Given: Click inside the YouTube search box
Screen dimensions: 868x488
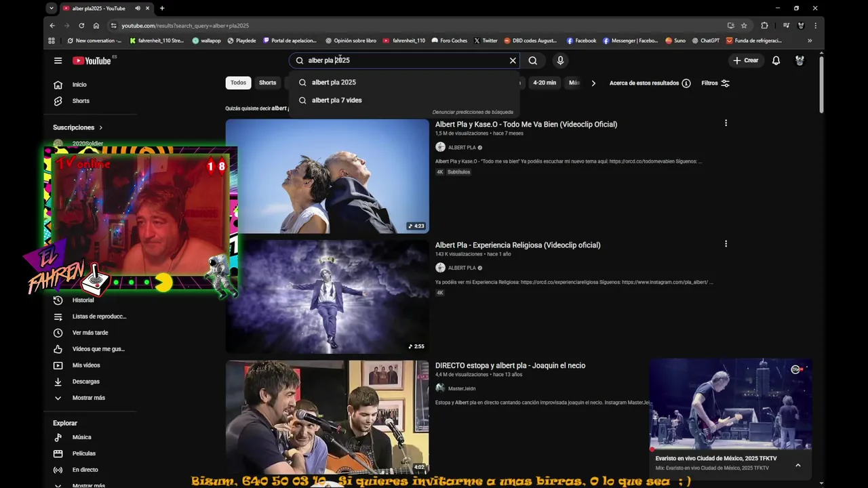Looking at the screenshot, I should click(x=403, y=60).
